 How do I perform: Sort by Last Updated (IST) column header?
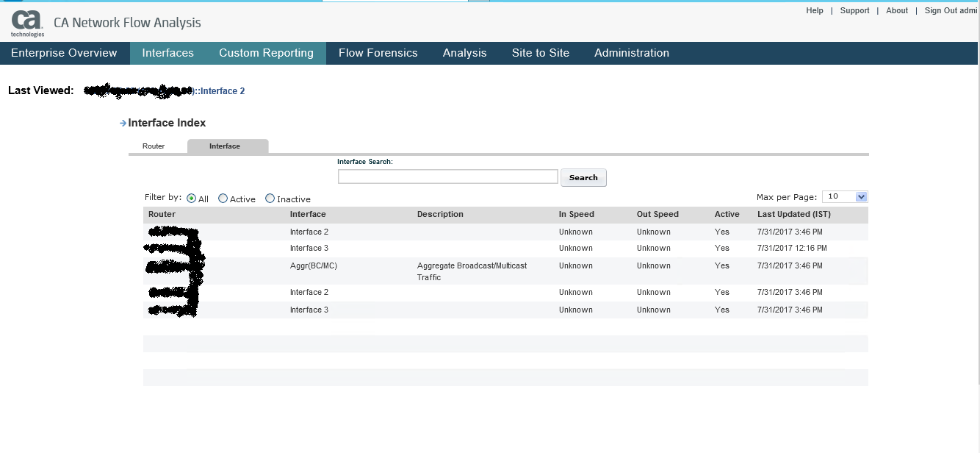pyautogui.click(x=794, y=215)
